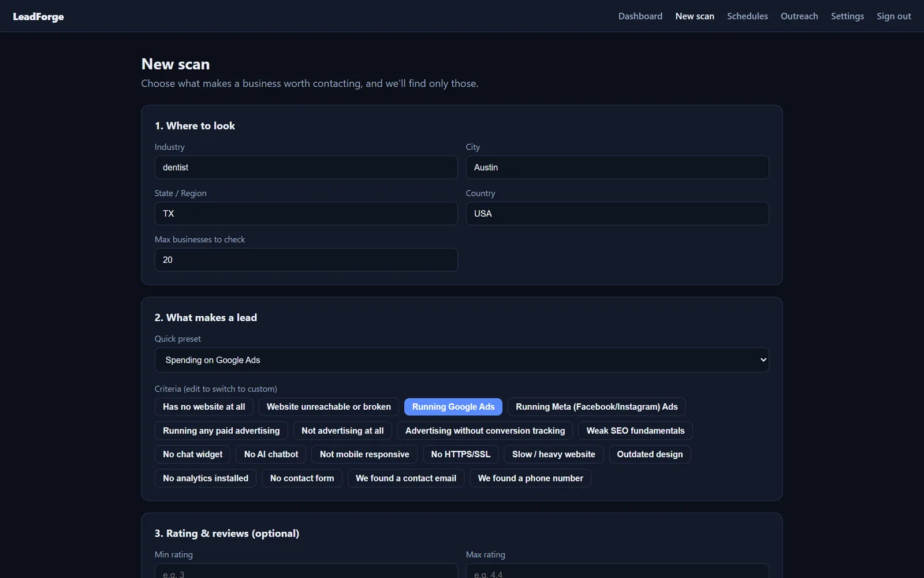Open the Quick preset dropdown
The image size is (924, 578).
point(461,360)
